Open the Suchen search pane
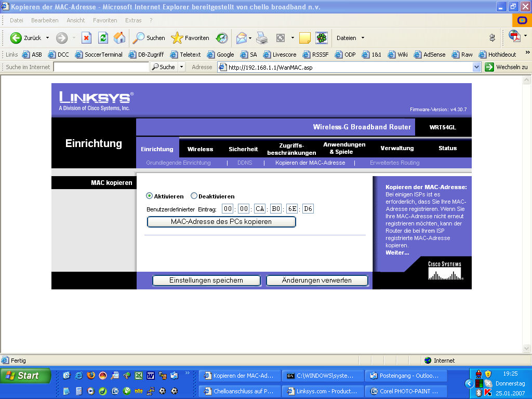 [x=149, y=38]
